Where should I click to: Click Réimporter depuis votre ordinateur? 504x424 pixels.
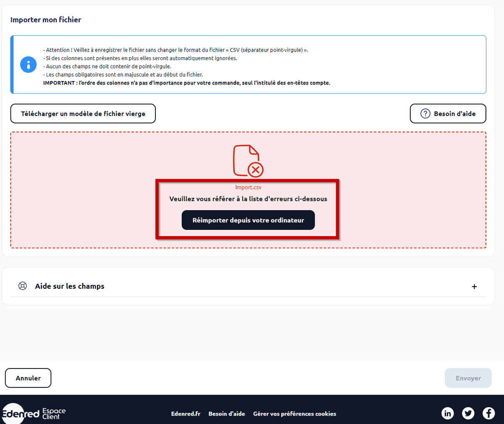pyautogui.click(x=248, y=220)
